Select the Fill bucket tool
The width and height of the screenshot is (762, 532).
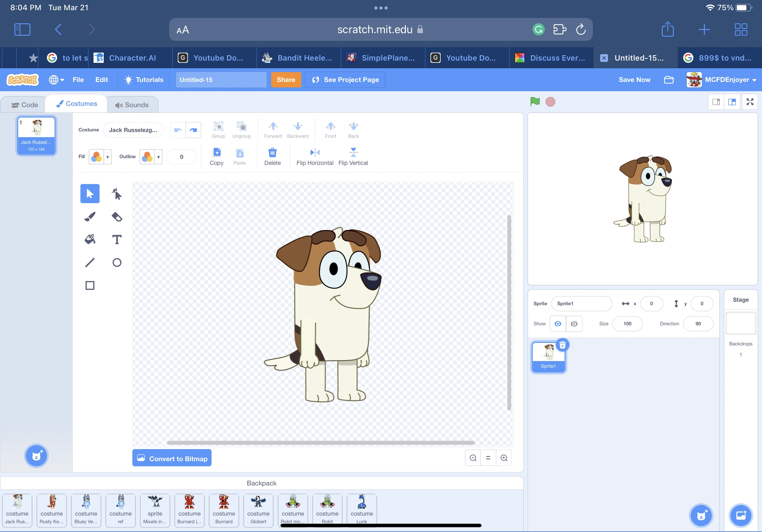click(x=90, y=240)
